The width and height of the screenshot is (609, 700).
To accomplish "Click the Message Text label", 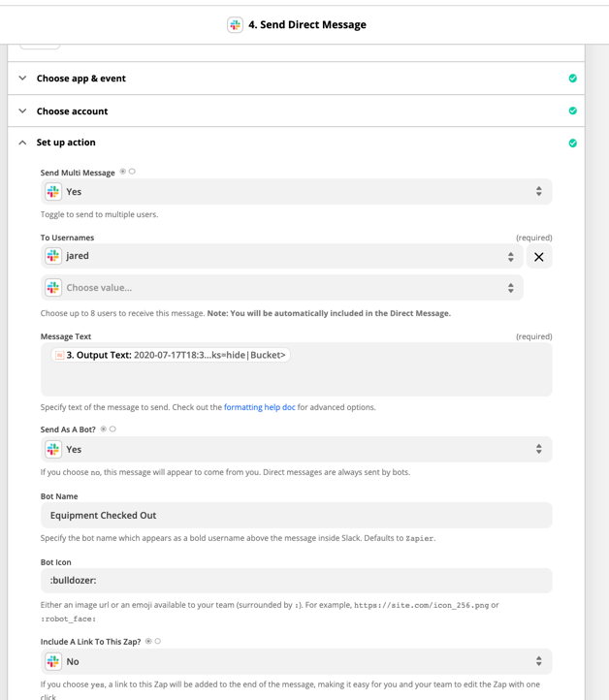I will click(x=66, y=336).
